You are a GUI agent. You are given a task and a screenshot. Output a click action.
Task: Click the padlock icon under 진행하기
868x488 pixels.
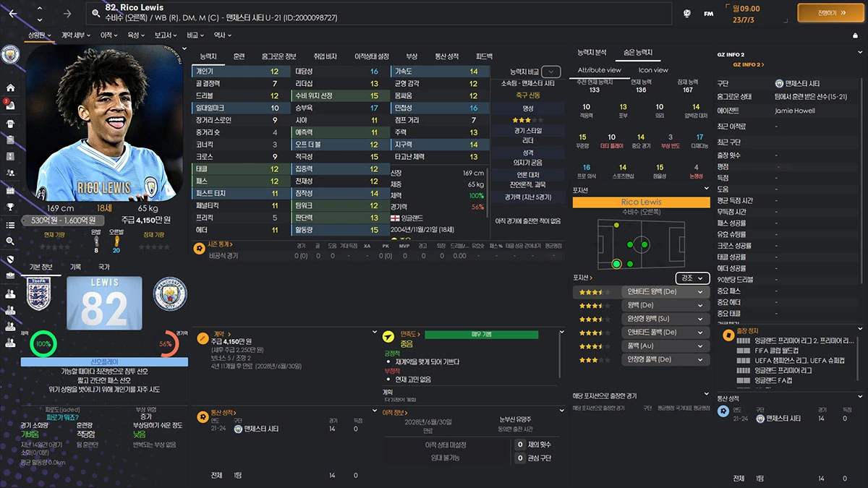click(x=854, y=35)
